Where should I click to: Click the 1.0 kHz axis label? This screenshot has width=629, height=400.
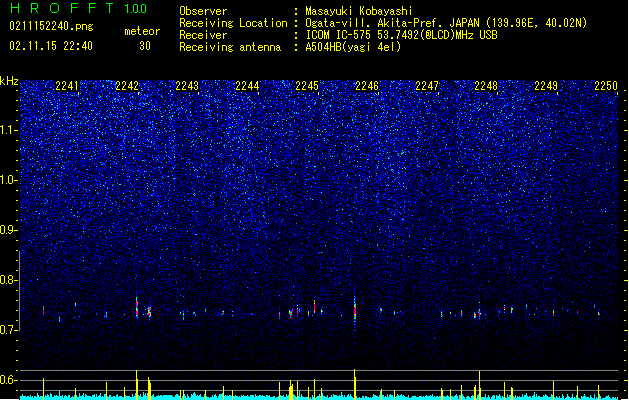pos(9,180)
